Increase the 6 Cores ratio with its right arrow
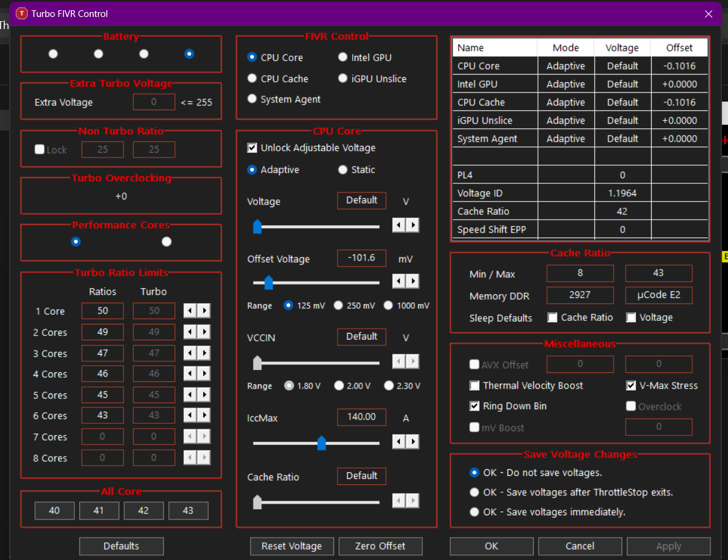This screenshot has width=728, height=560. [x=204, y=416]
